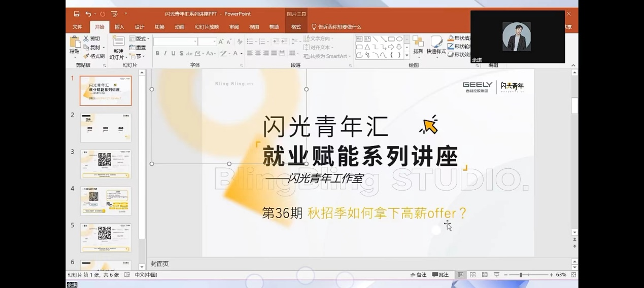644x288 pixels.
Task: Apply text highlight color
Action: [224, 53]
